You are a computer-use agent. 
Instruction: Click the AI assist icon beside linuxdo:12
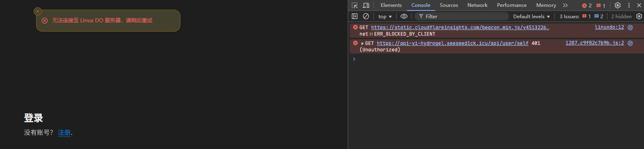tap(630, 28)
